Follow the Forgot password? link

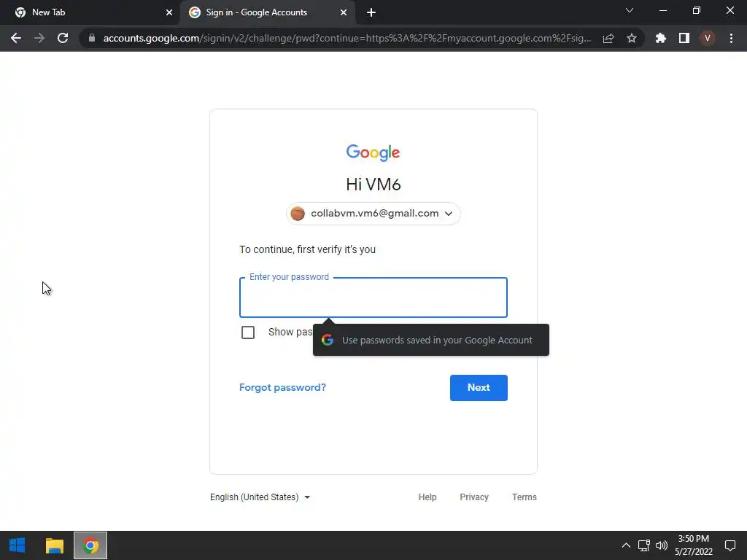point(282,388)
